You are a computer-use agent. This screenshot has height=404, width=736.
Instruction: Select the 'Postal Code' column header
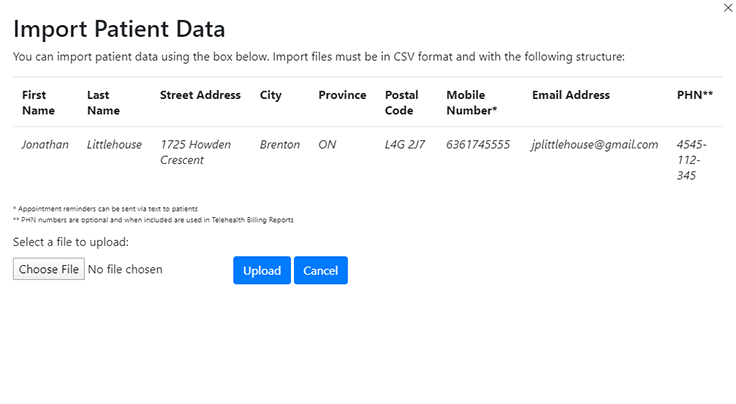click(401, 102)
